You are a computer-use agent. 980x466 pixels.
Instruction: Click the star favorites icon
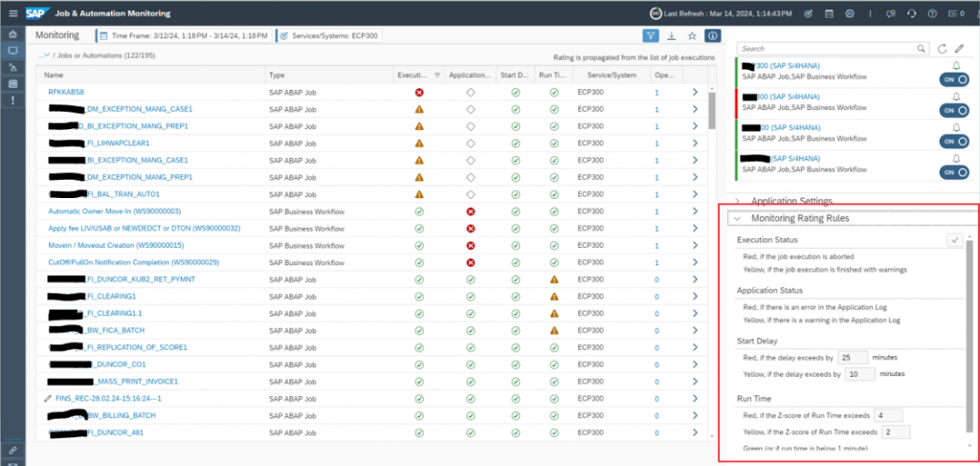(692, 35)
